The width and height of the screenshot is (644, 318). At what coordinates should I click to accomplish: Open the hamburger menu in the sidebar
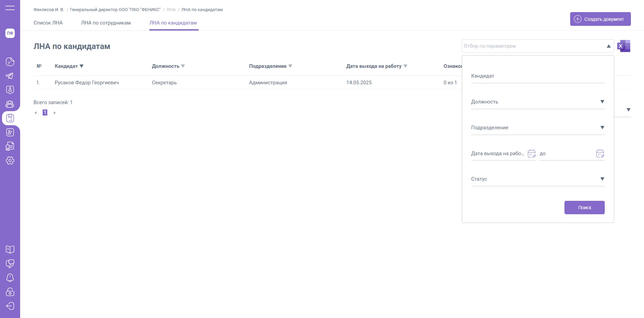tap(10, 8)
